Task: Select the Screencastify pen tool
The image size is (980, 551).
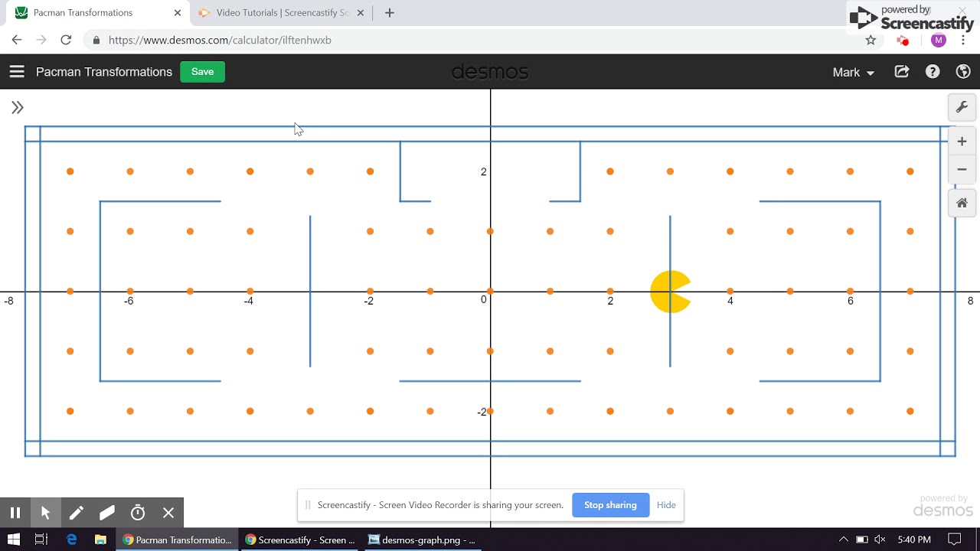Action: click(77, 513)
